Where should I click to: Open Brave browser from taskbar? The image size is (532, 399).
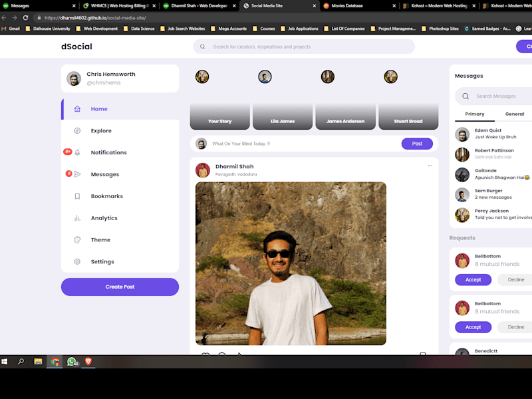tap(88, 362)
